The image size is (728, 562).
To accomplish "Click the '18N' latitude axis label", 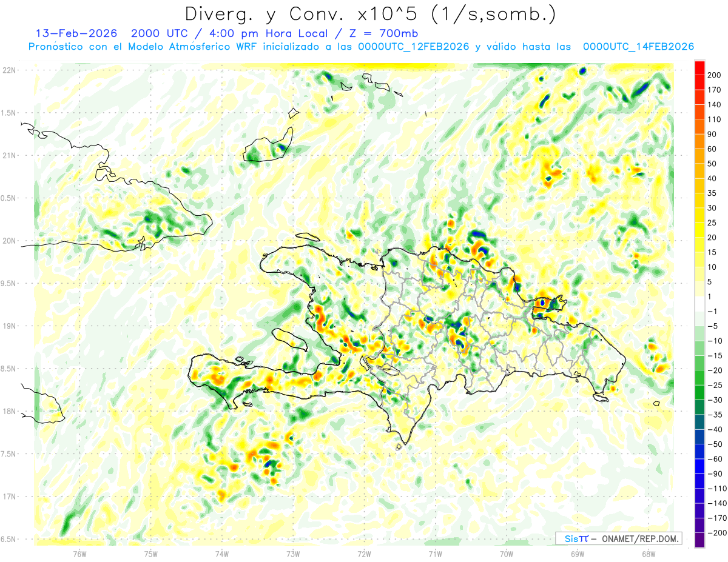I will (x=9, y=412).
